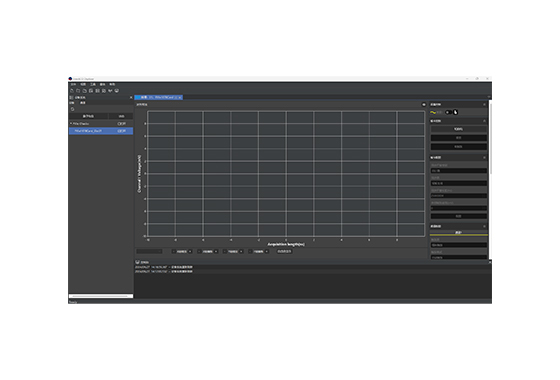
Task: Click the plus button of the first axis stepper
Action: pos(190,252)
